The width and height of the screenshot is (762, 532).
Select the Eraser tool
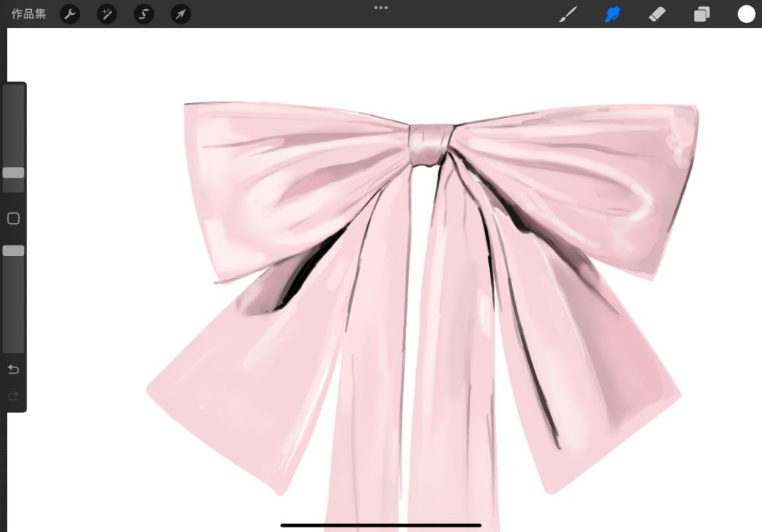pyautogui.click(x=657, y=14)
